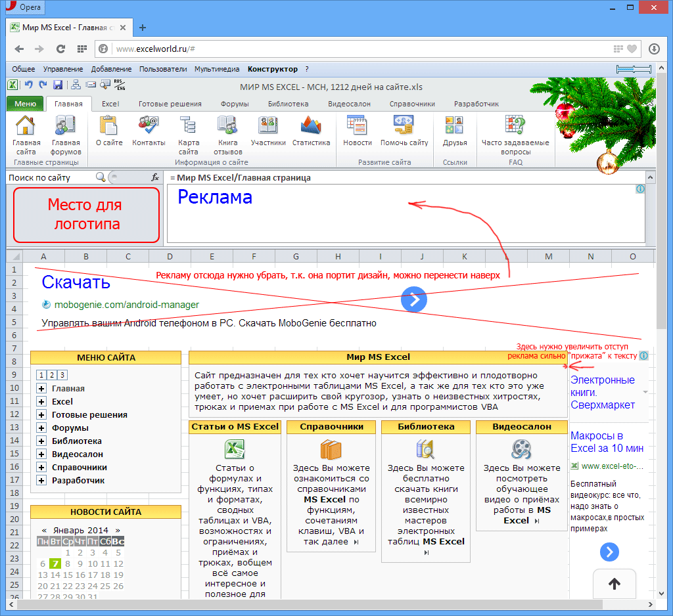Open Часто задаваемые вопросы FAQ icon
Screen dimensions: 673x616
(x=515, y=125)
